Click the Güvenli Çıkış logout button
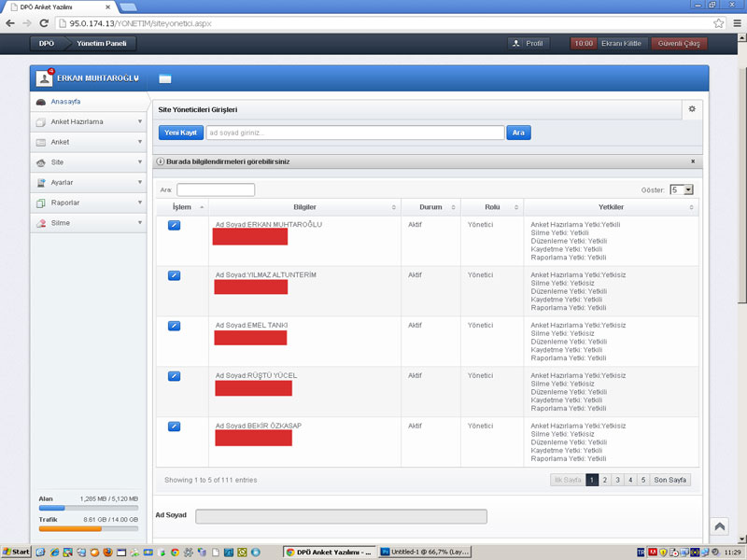Screen dimensions: 747x560 pos(679,43)
